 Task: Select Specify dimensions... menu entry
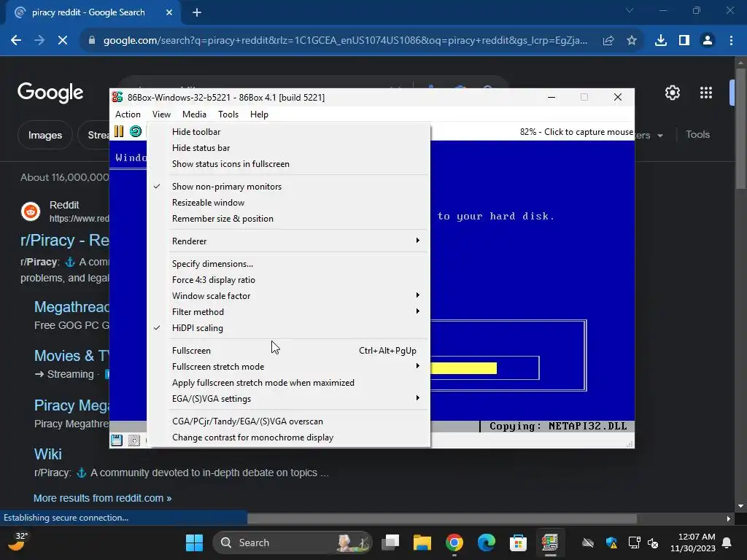pos(289,264)
